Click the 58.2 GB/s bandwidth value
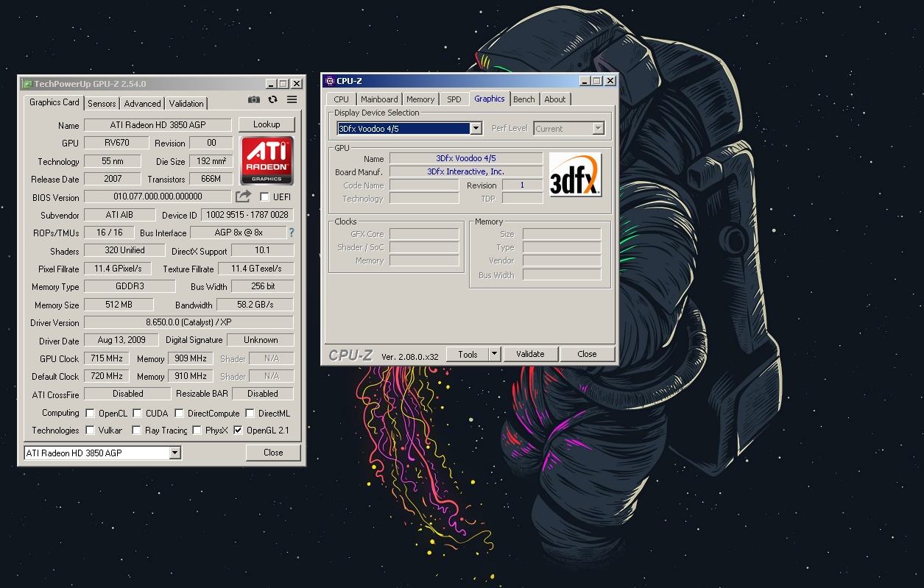Image resolution: width=924 pixels, height=588 pixels. coord(255,305)
